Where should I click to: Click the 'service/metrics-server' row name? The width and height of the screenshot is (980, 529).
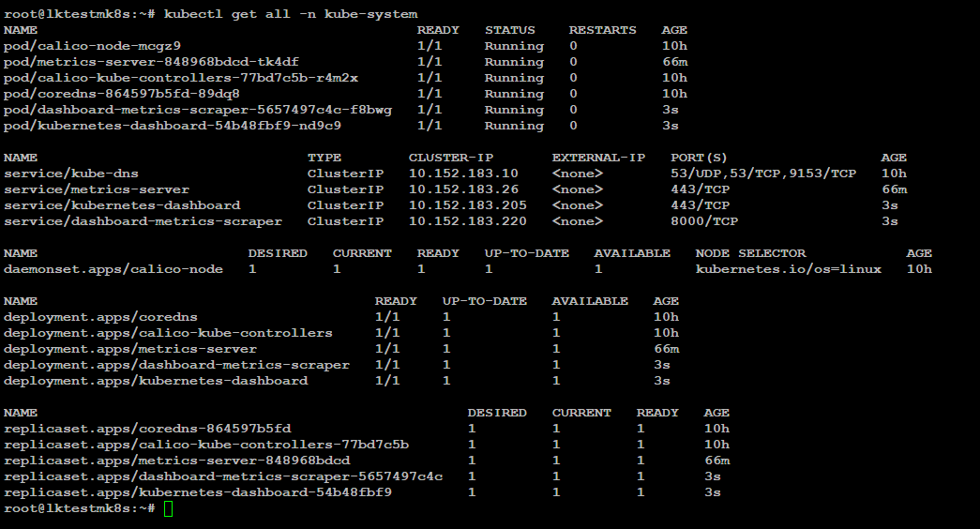(97, 189)
